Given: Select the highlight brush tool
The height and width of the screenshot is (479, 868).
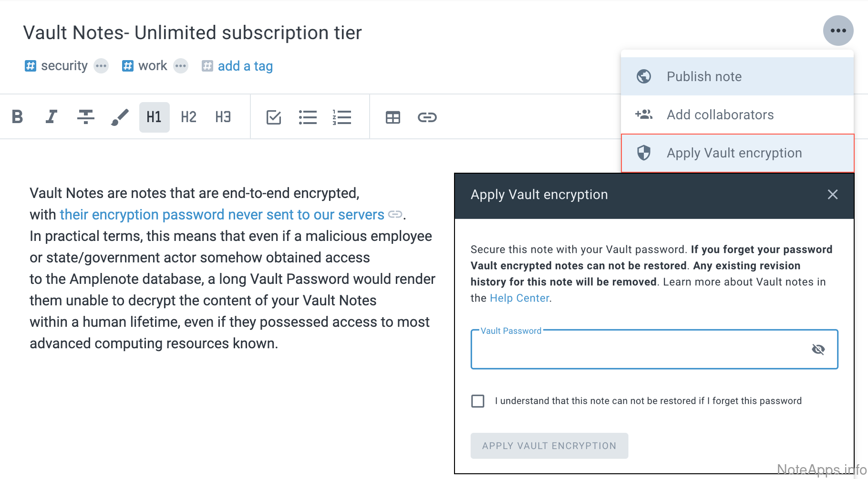Looking at the screenshot, I should (x=120, y=117).
